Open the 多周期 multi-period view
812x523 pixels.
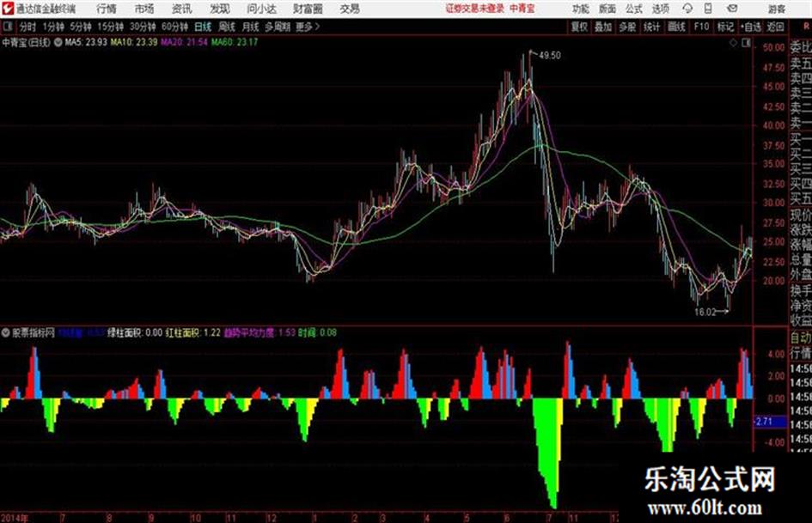point(278,27)
